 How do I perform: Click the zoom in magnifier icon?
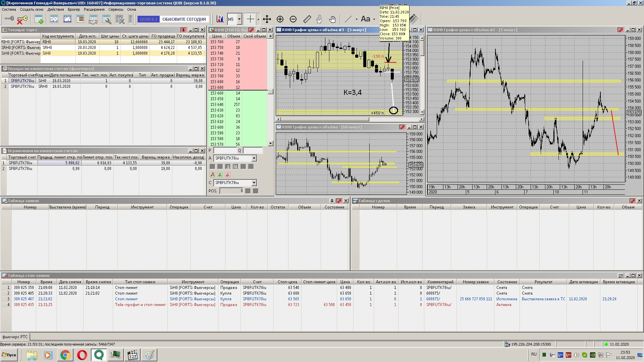[x=280, y=19]
